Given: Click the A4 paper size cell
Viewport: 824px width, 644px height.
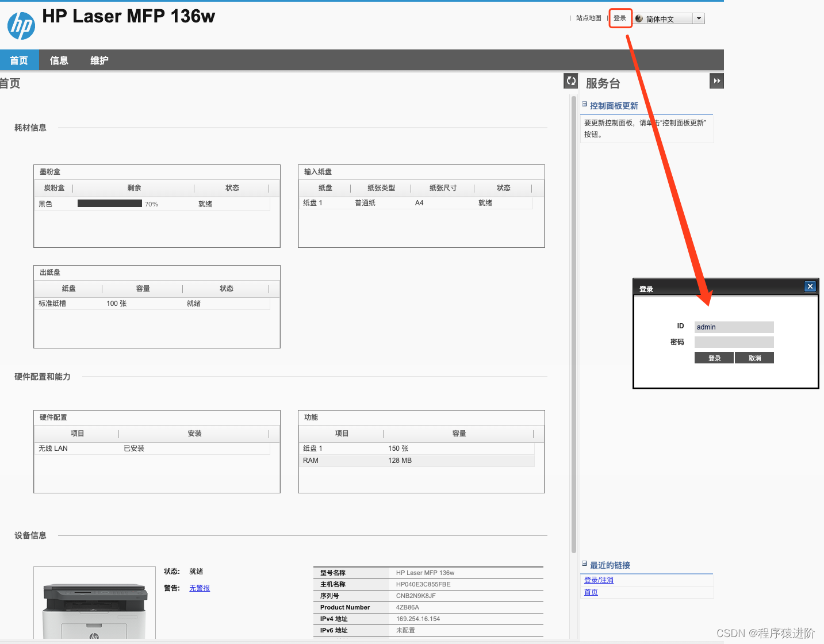Looking at the screenshot, I should 419,203.
